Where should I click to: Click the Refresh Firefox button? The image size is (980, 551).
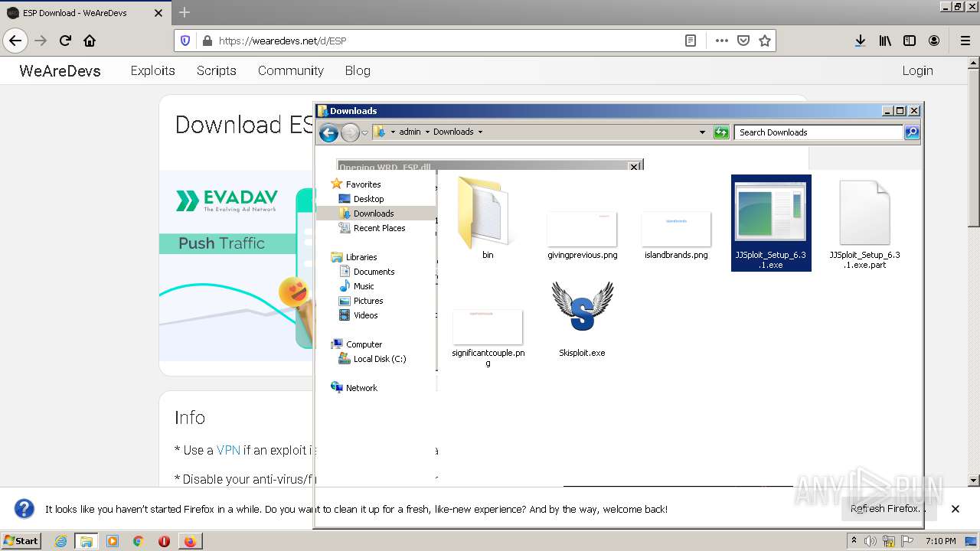tap(888, 509)
